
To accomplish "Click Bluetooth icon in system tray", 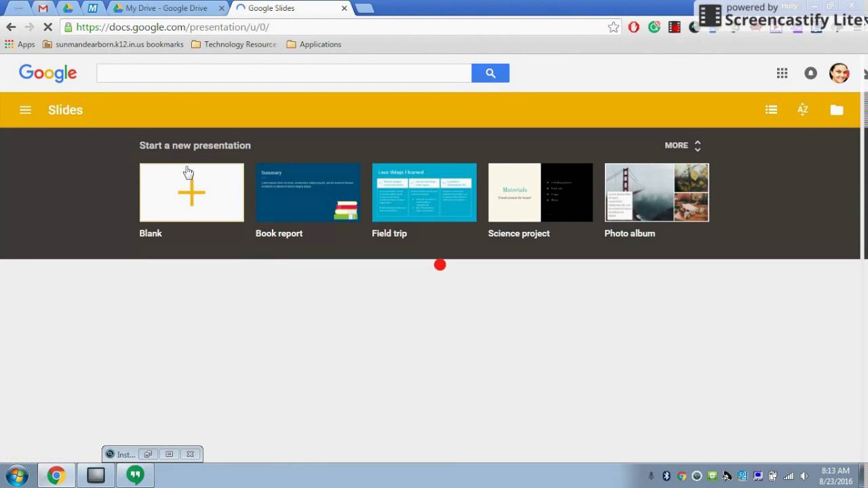I will 666,476.
